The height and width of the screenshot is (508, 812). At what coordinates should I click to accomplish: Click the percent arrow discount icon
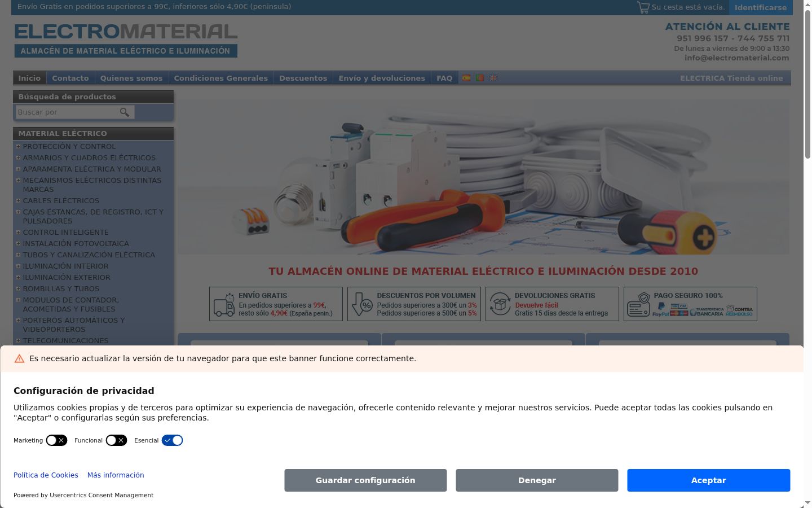pos(362,305)
